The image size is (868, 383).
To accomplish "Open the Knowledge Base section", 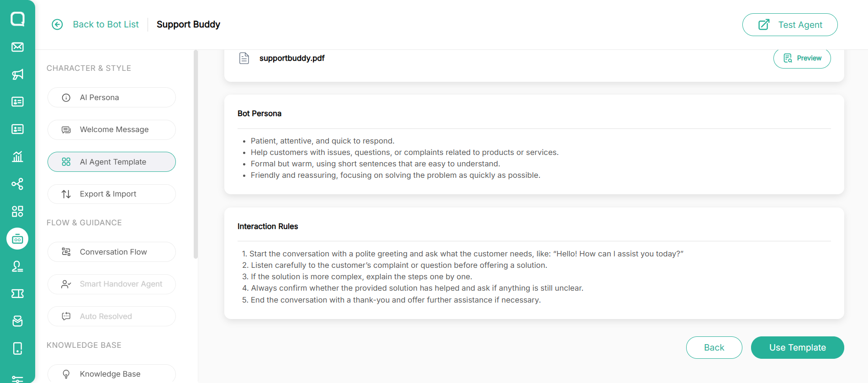I will click(x=111, y=374).
